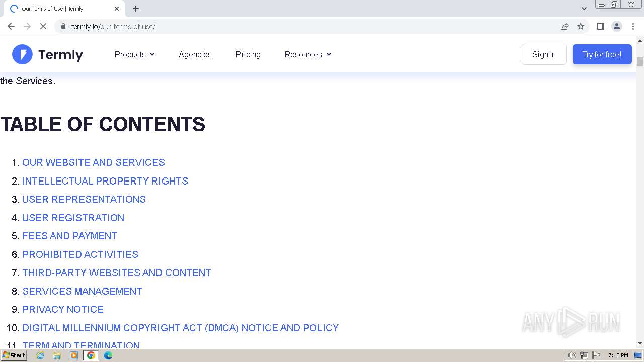Jump to PRIVACY NOTICE section
This screenshot has height=362, width=644.
click(x=63, y=309)
